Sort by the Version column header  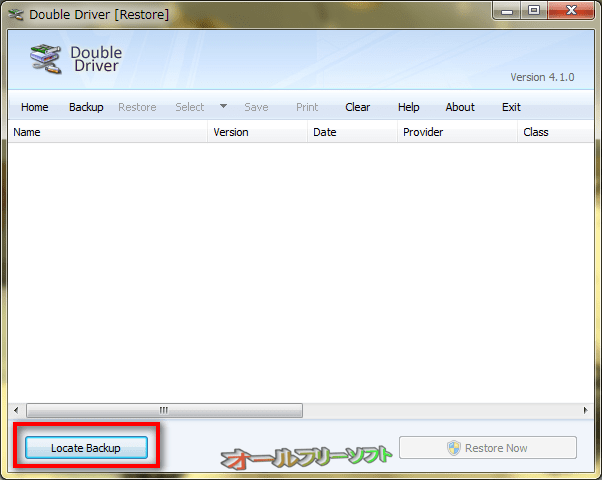258,132
